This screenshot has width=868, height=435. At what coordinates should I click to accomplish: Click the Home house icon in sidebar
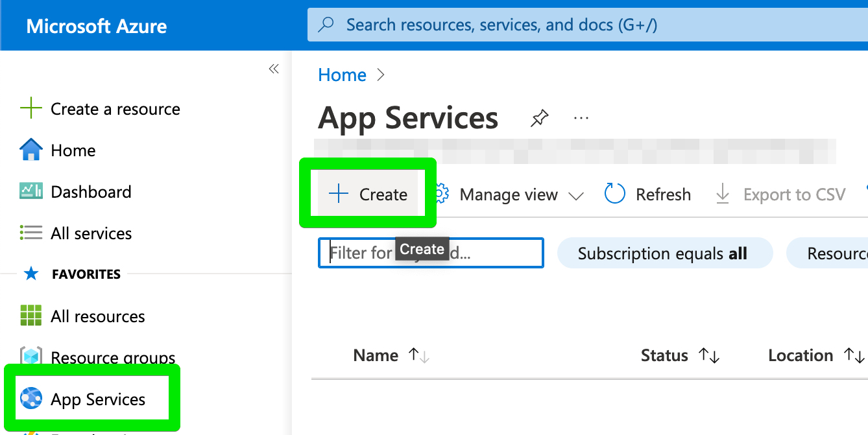coord(31,150)
